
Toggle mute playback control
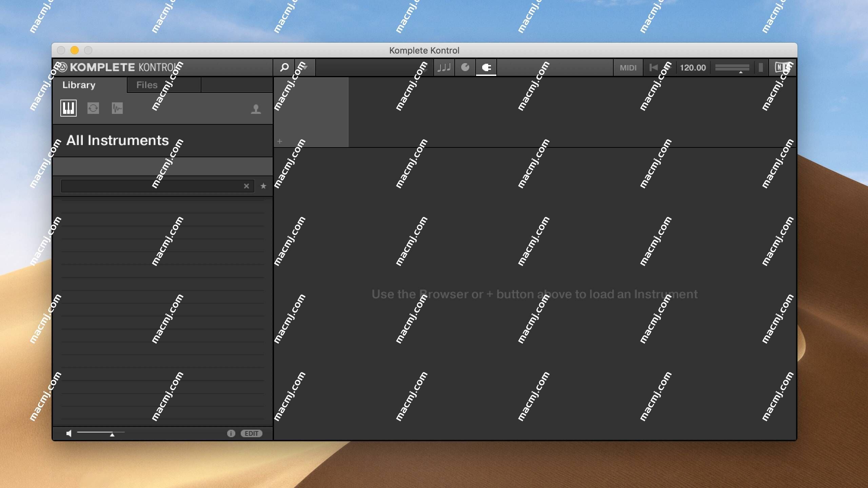tap(68, 433)
